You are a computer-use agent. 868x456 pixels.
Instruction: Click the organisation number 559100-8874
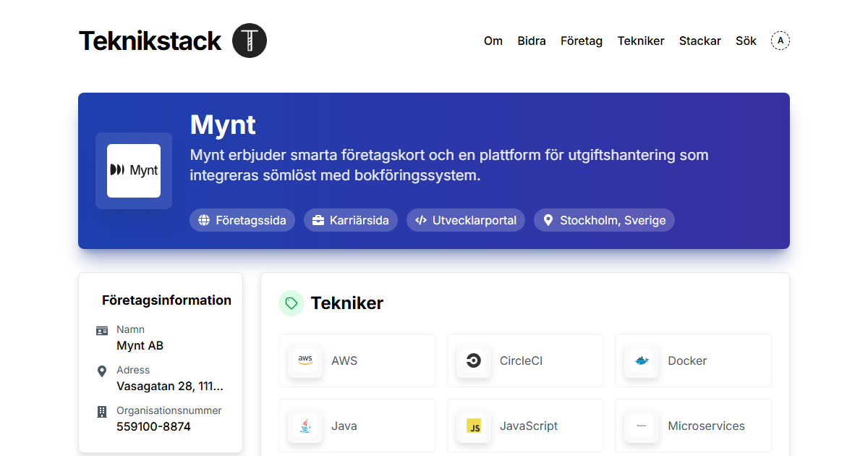click(153, 426)
